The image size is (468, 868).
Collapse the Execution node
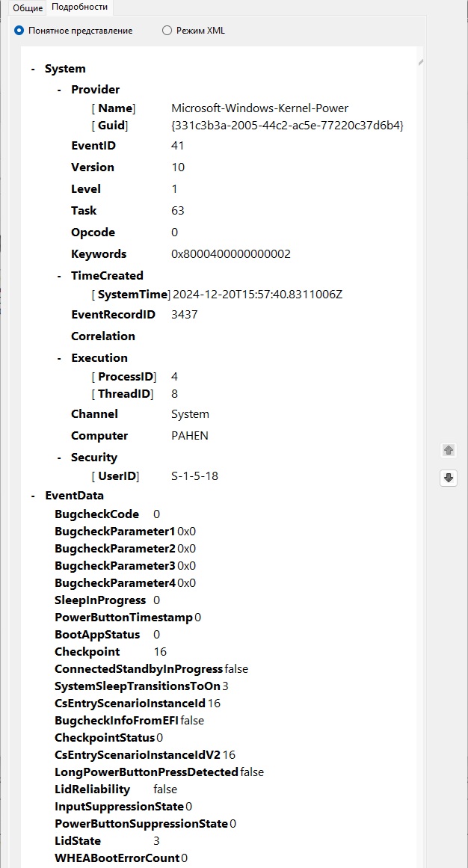click(x=60, y=358)
